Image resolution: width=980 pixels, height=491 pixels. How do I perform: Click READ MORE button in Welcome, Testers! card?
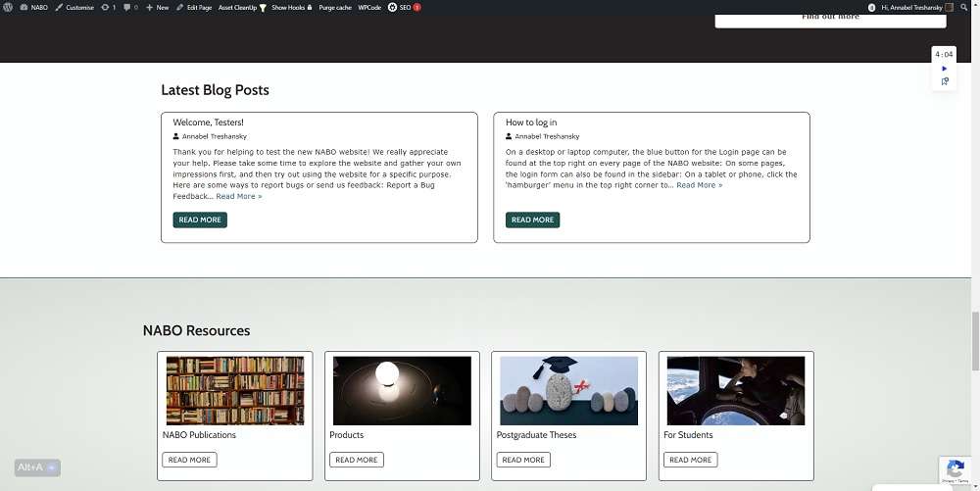click(200, 220)
